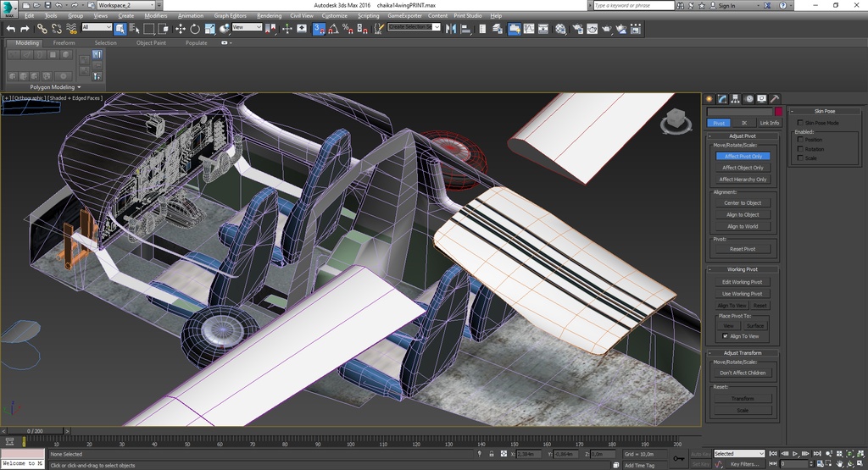Toggle Angle Snap button

333,29
